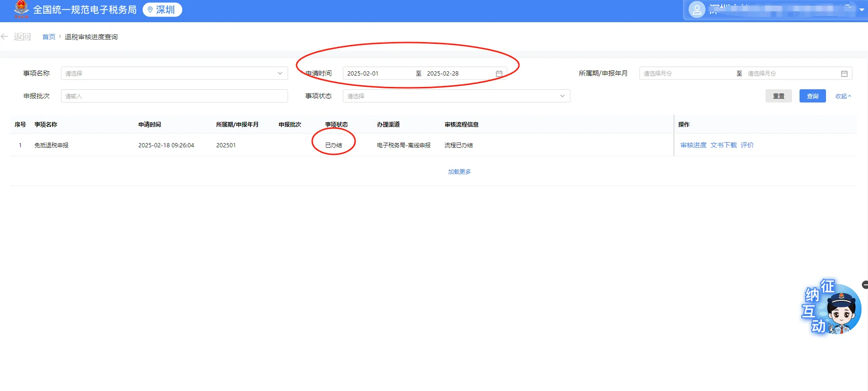Collapse filters with 收起
The height and width of the screenshot is (391, 868).
[x=843, y=96]
